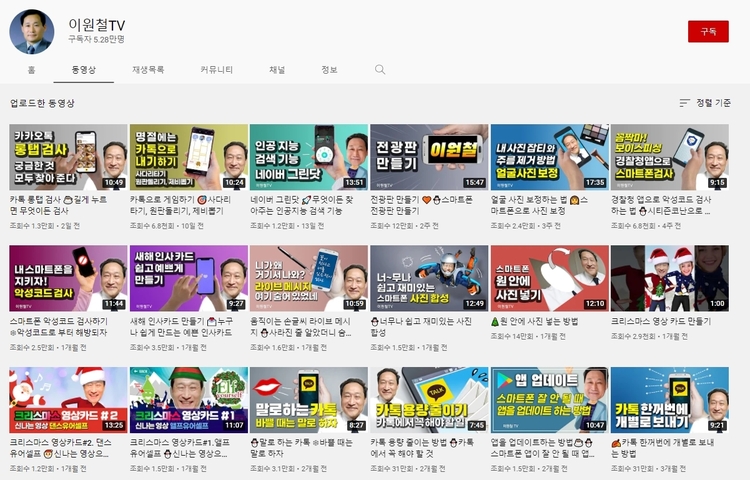
Task: Click title 카톡 한꺼번에 개별로 보내는 방법
Action: 662,448
